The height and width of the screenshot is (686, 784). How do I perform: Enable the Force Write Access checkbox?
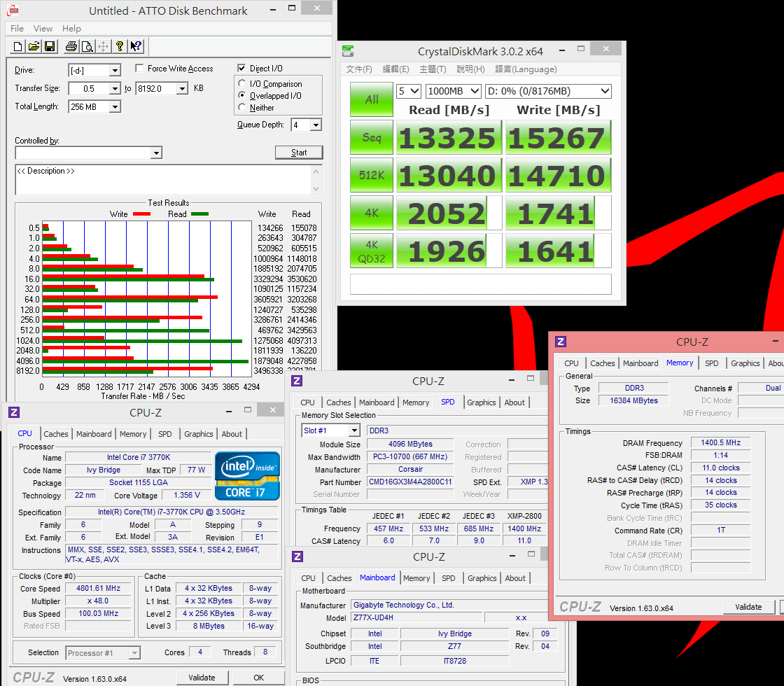(139, 69)
